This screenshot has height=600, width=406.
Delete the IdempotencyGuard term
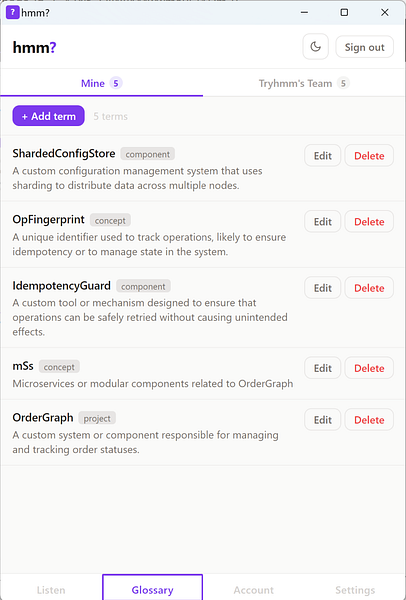[x=369, y=288]
